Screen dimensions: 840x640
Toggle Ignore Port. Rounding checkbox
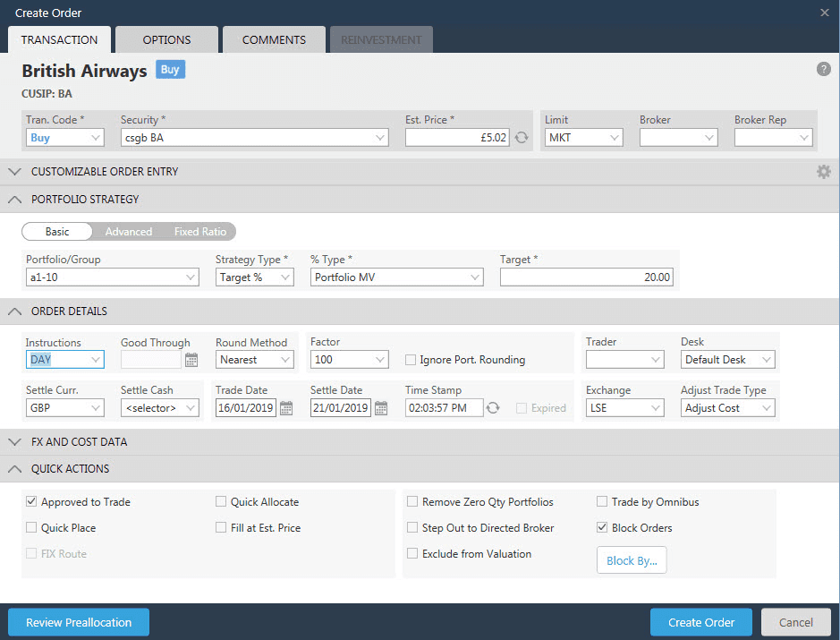click(411, 360)
